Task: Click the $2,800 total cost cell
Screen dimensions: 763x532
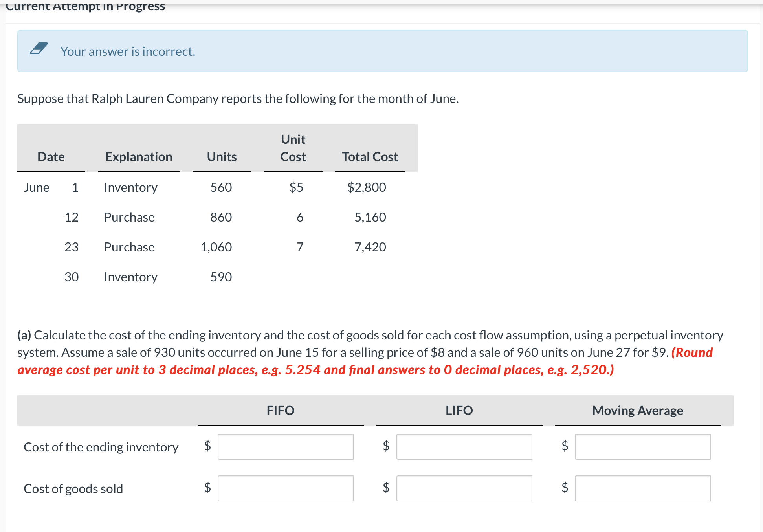Action: 367,187
